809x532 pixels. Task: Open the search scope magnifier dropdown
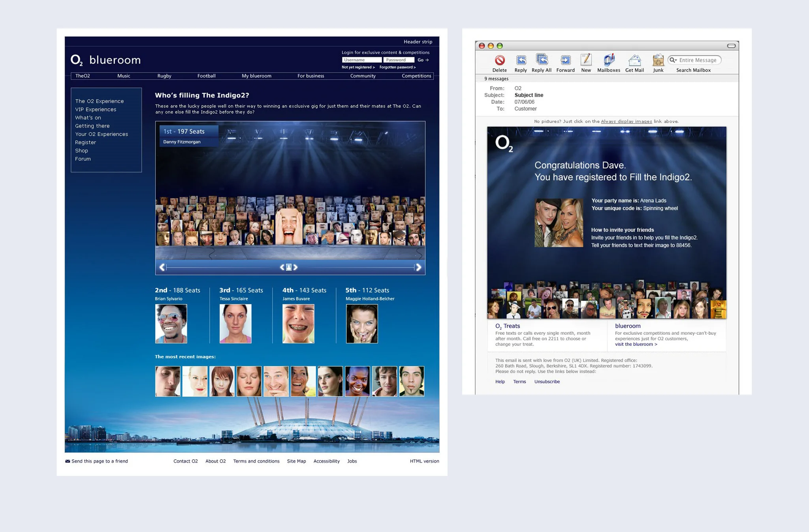pyautogui.click(x=673, y=60)
